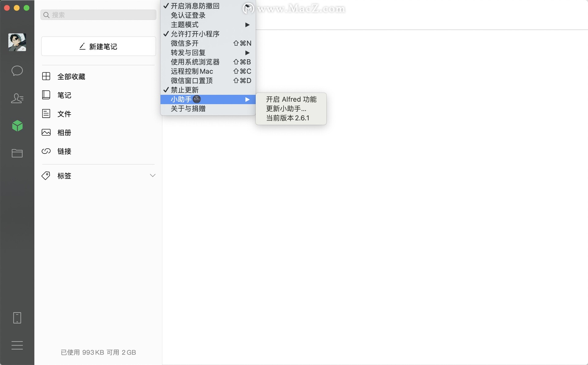The image size is (588, 365).
Task: Click the green fullscreen window button
Action: click(27, 8)
